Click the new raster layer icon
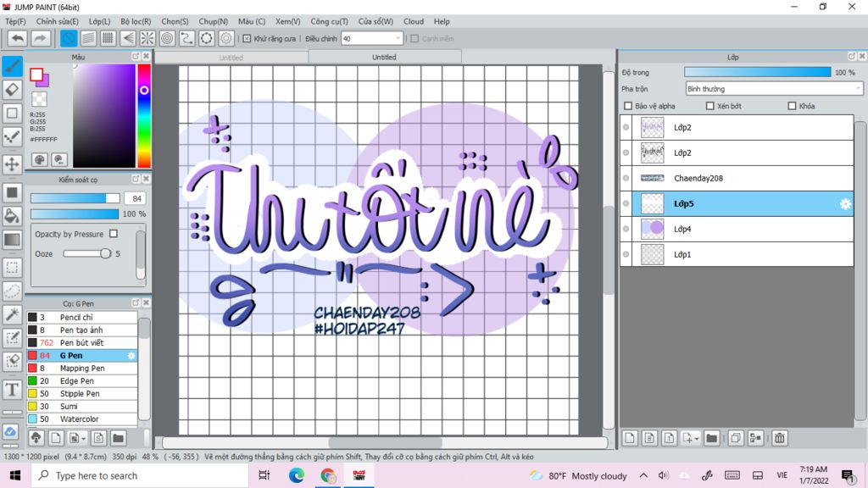 630,438
